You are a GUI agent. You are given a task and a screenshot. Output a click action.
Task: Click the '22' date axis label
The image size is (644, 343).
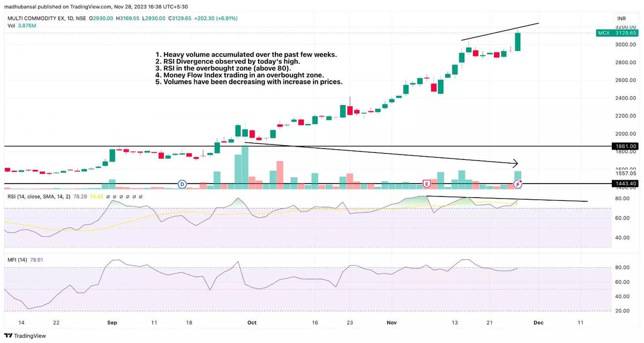56,323
